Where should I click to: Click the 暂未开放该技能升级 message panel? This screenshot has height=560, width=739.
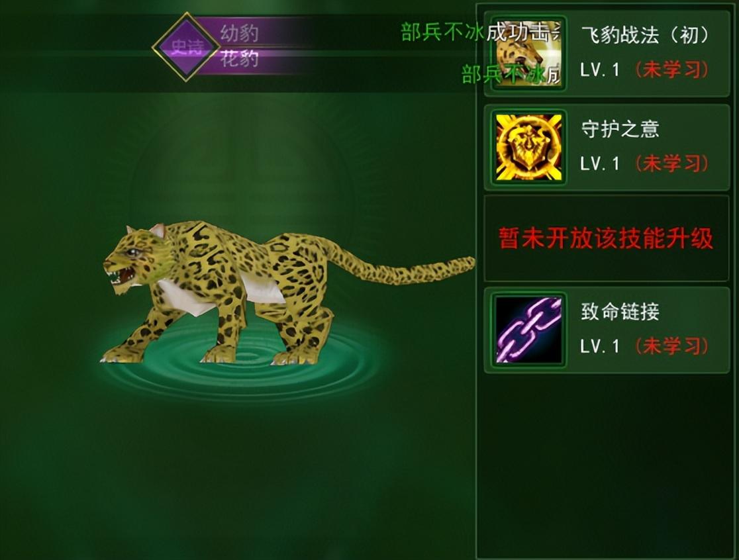tap(607, 238)
